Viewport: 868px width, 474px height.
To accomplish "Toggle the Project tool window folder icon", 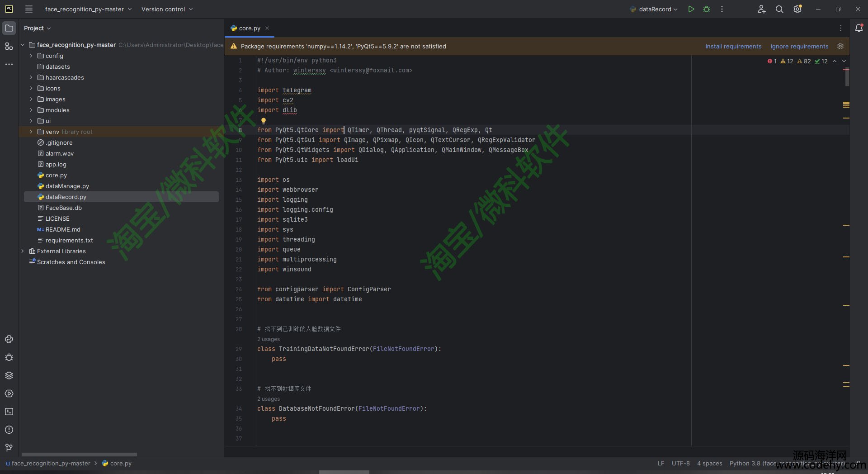I will [9, 28].
